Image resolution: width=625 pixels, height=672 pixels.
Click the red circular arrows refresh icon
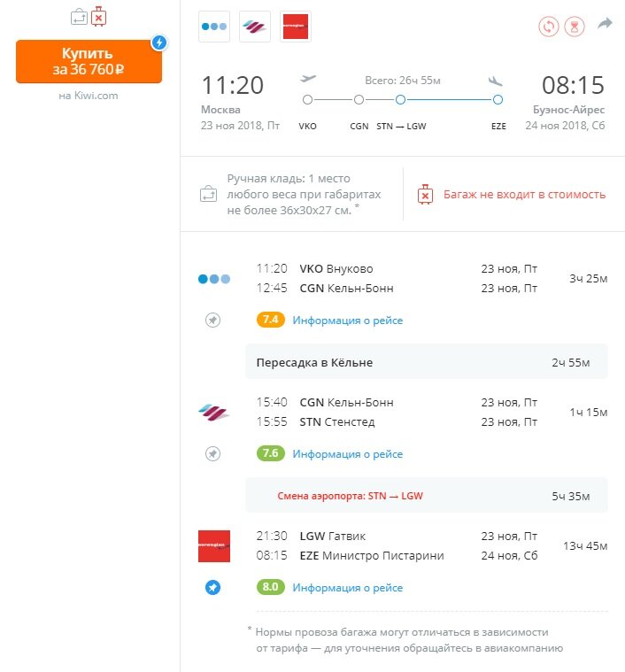(549, 27)
